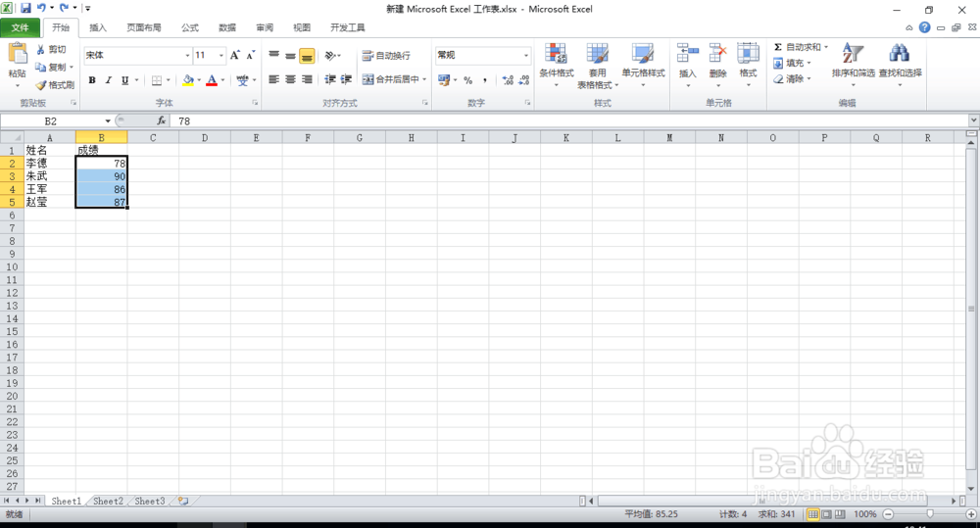
Task: Decrease font size with the small A icon
Action: coord(250,55)
